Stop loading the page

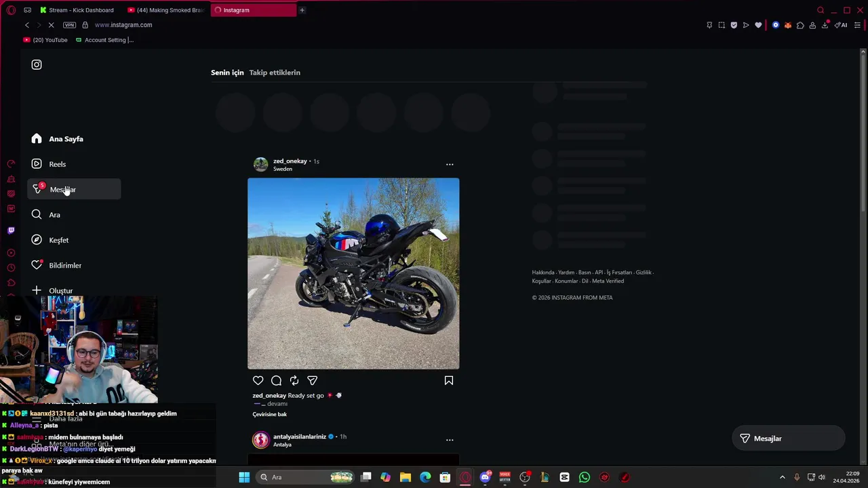click(51, 25)
